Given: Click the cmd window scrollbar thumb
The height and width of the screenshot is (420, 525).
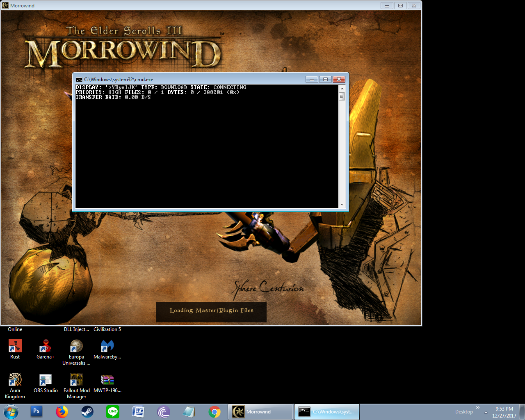Looking at the screenshot, I should tap(342, 96).
